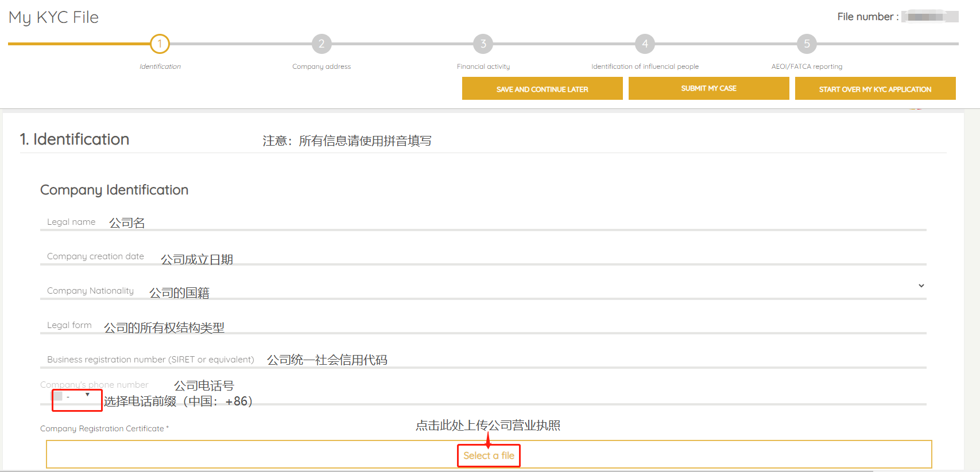Click Identification step label text

[x=160, y=67]
